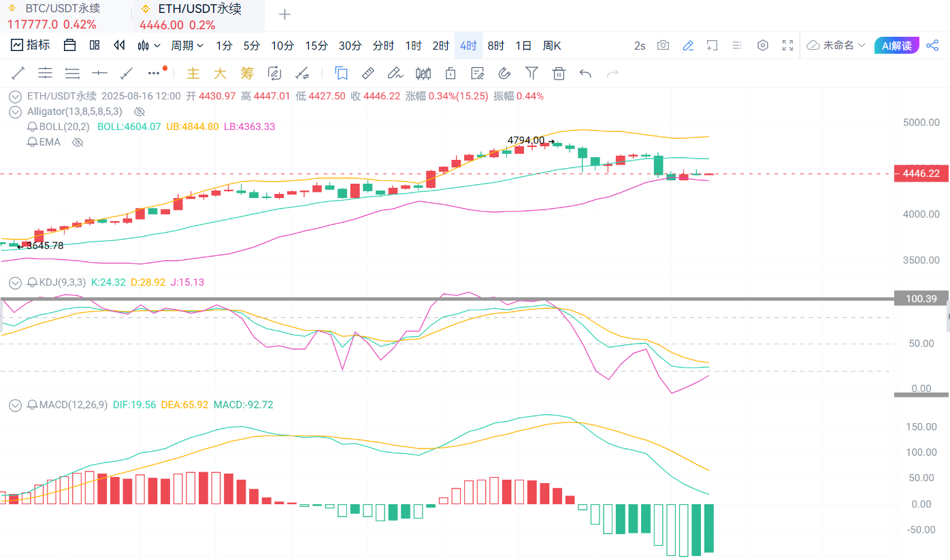This screenshot has height=560, width=950.
Task: Click the filter funnel icon
Action: (x=531, y=73)
